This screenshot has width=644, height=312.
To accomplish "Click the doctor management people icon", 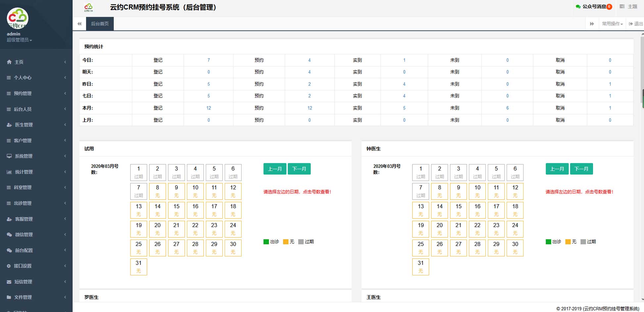I will [x=9, y=125].
